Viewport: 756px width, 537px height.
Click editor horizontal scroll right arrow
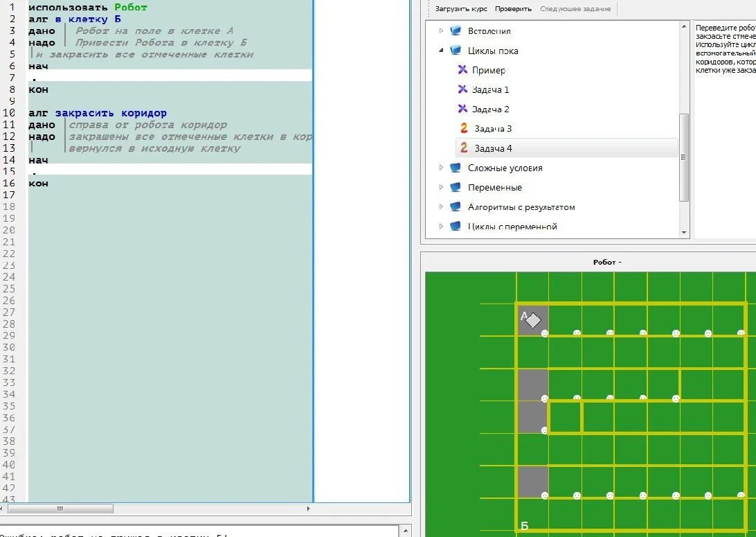[x=309, y=509]
